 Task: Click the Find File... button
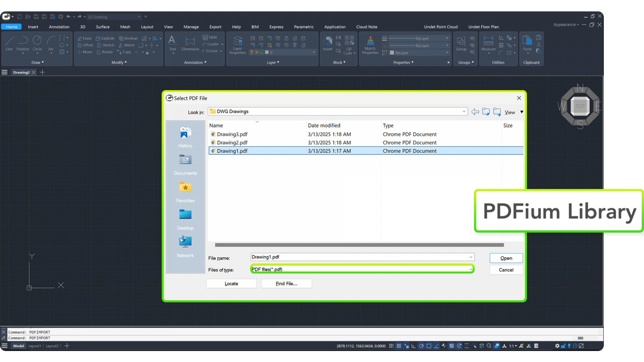coord(286,284)
